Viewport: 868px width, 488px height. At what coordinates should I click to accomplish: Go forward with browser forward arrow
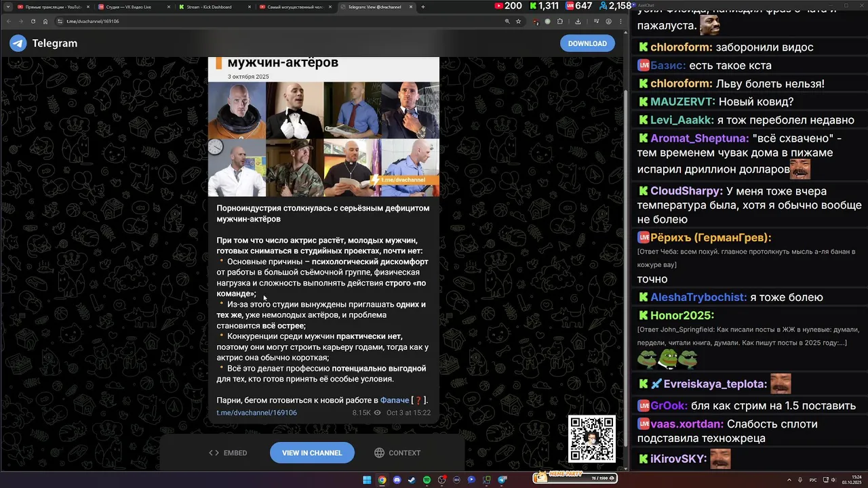click(x=20, y=21)
